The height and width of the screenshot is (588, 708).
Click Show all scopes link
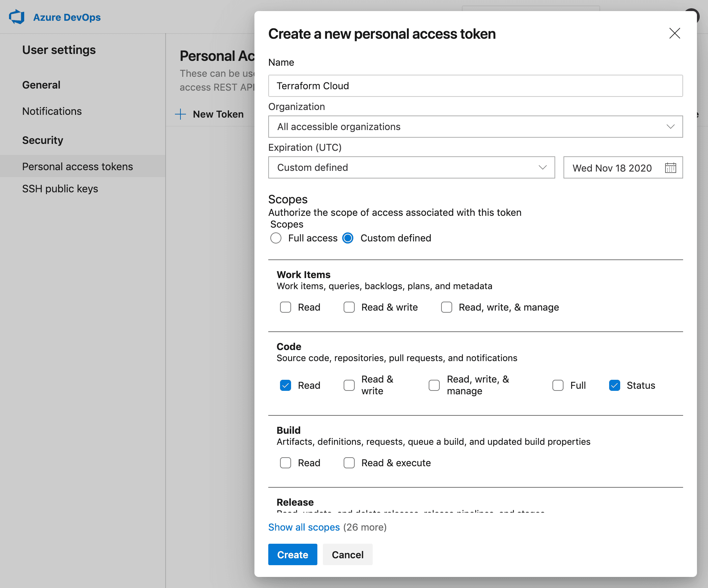(304, 527)
